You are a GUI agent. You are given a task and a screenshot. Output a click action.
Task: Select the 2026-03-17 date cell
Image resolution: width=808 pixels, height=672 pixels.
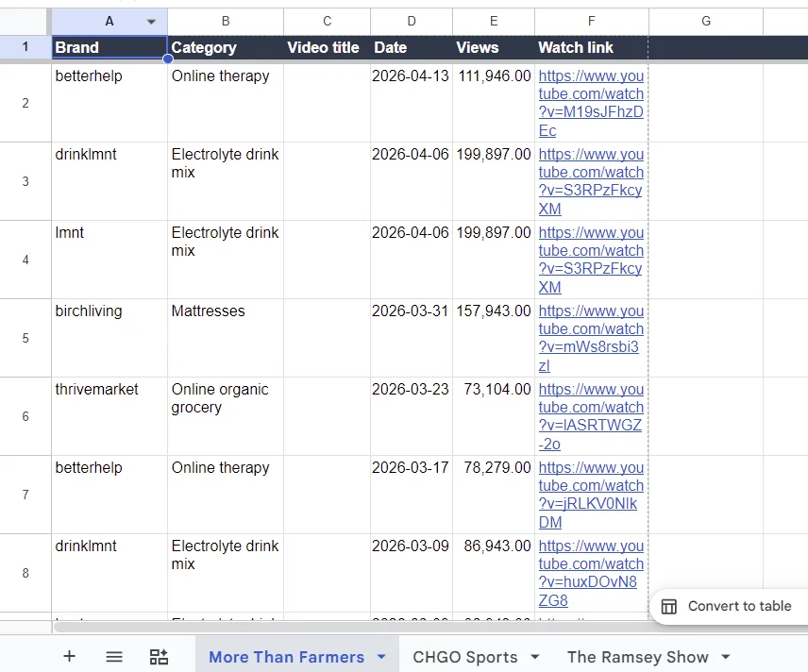pos(412,495)
